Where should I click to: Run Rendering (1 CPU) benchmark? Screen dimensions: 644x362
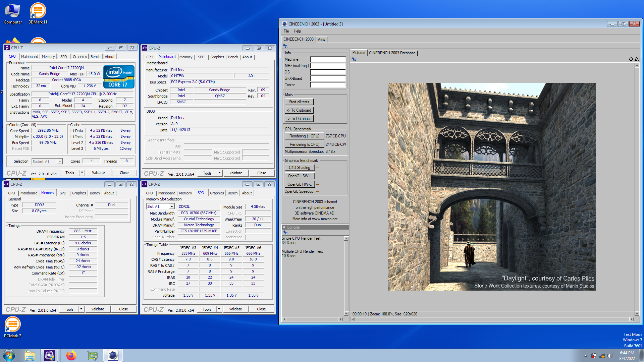tap(304, 136)
